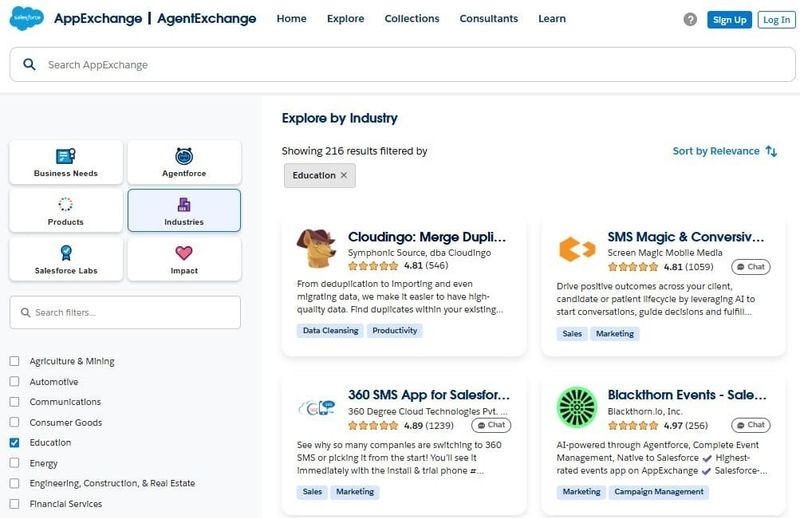Click the AppExchange title text
The image size is (800, 518).
pyautogui.click(x=98, y=19)
